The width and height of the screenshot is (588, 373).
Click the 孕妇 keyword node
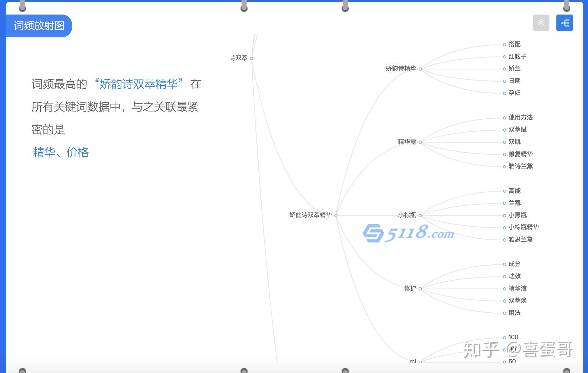(514, 93)
